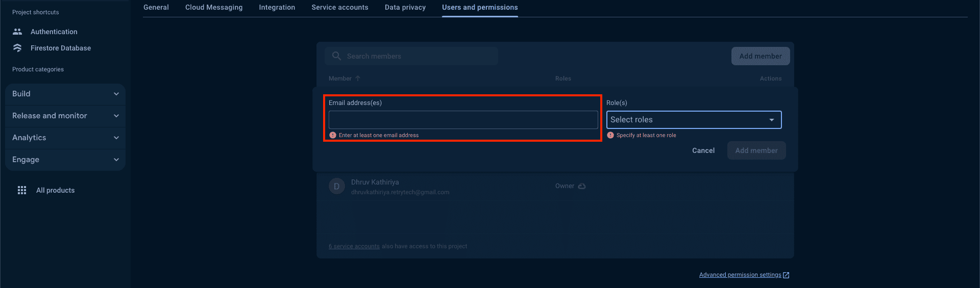Click 'Enter at least one email address' message
This screenshot has height=288, width=980.
click(x=379, y=135)
